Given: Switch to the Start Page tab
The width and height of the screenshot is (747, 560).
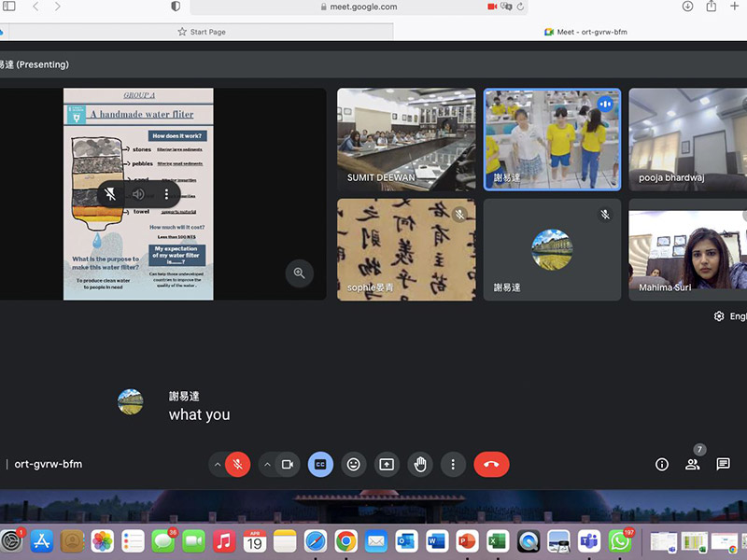Looking at the screenshot, I should click(202, 32).
